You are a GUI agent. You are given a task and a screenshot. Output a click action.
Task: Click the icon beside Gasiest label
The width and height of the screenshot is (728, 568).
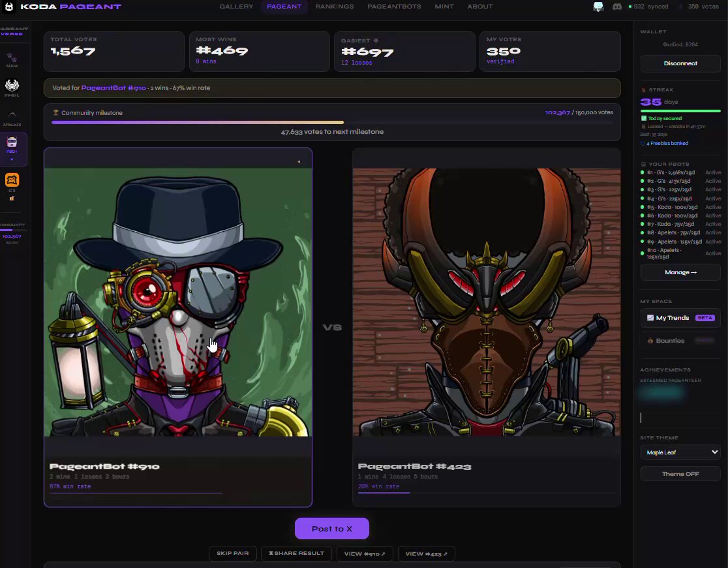(376, 40)
